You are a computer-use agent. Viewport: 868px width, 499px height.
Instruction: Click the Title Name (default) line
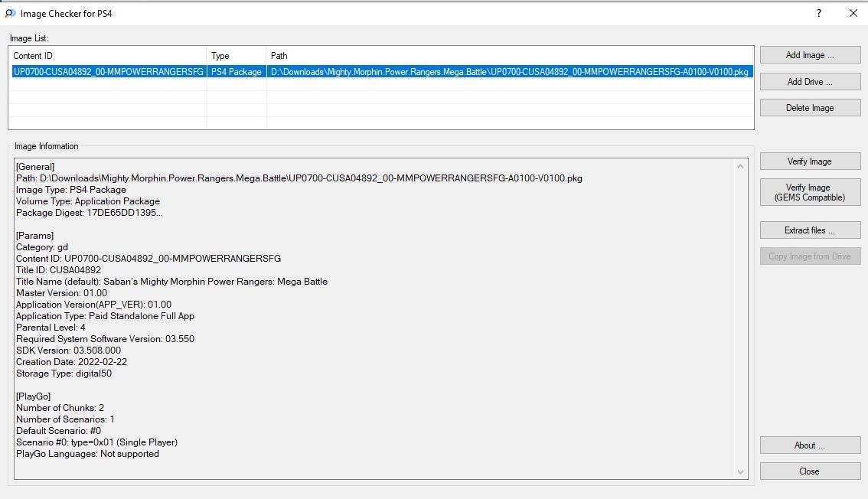(x=171, y=282)
